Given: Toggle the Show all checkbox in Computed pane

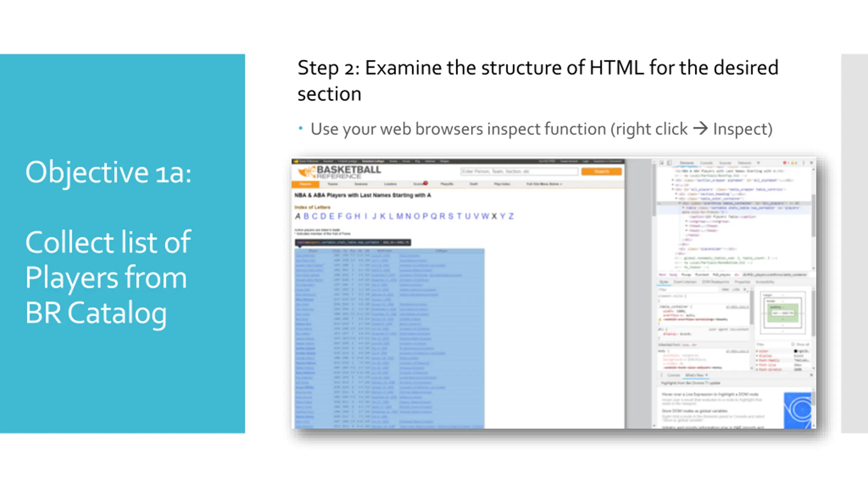Looking at the screenshot, I should point(793,344).
